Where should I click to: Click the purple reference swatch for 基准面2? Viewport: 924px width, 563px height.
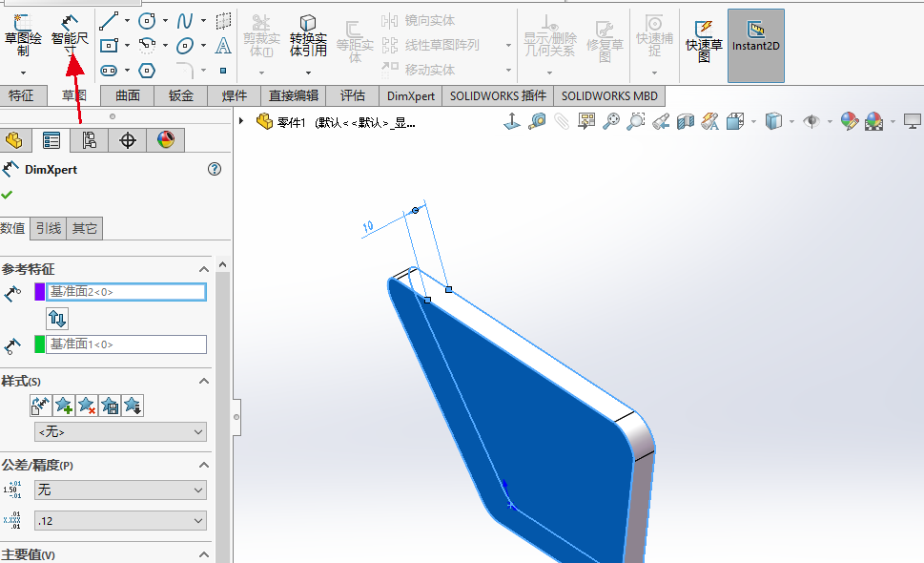tap(39, 291)
